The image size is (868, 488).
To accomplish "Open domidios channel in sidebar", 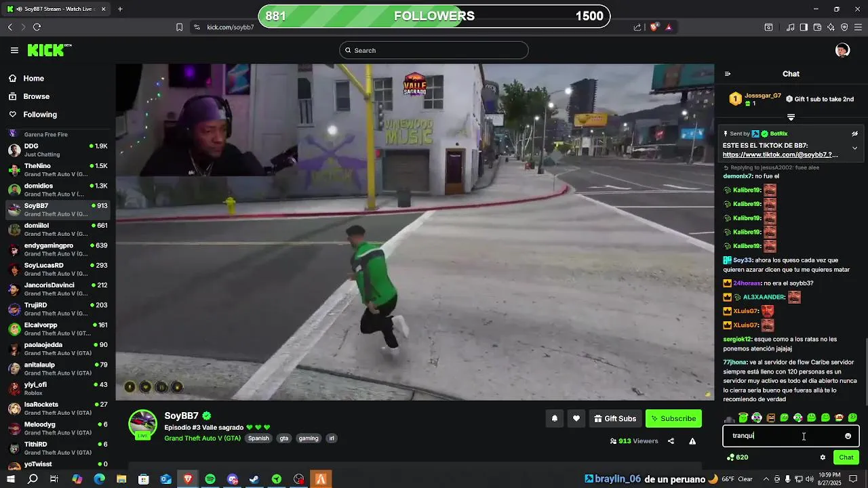I will point(58,190).
